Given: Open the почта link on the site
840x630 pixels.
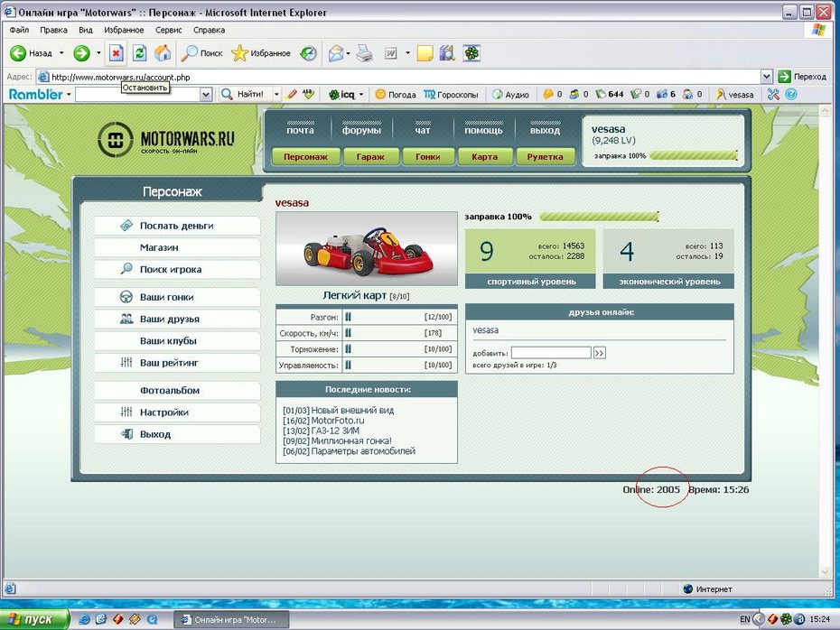Looking at the screenshot, I should (300, 130).
